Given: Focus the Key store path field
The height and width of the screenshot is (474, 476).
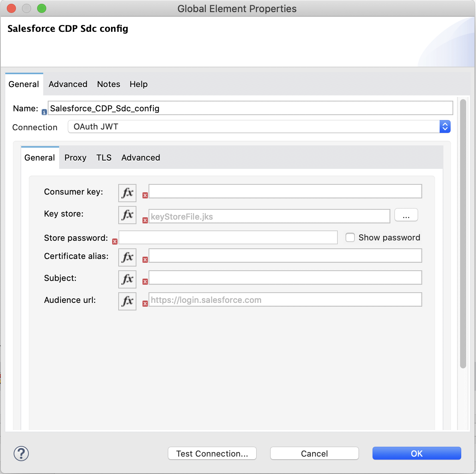Looking at the screenshot, I should [269, 216].
